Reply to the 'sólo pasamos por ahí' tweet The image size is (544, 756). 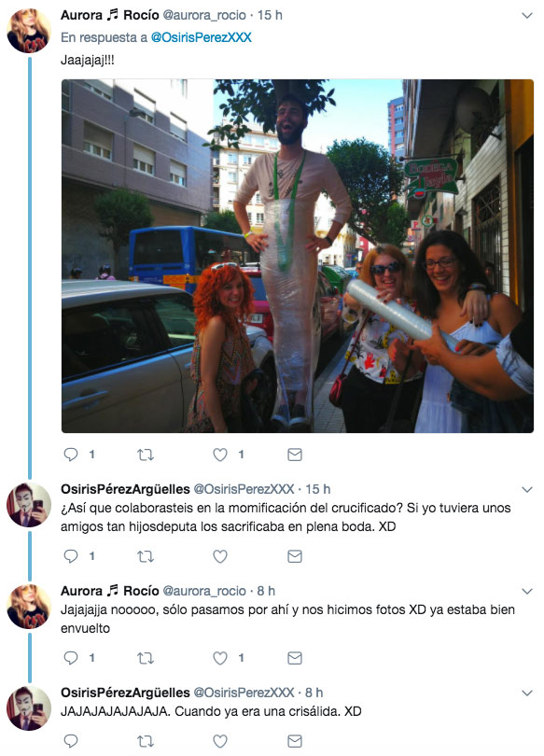71,658
